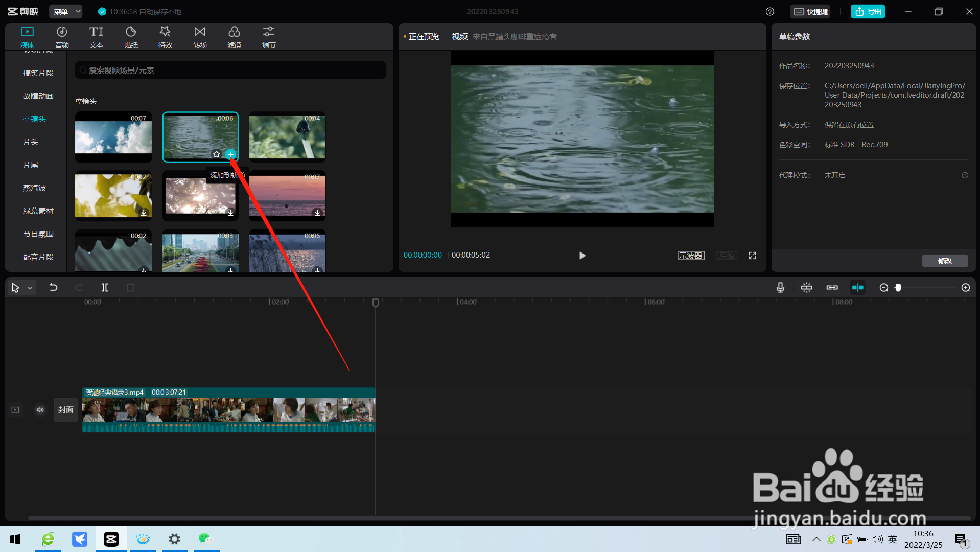The height and width of the screenshot is (552, 980).
Task: Mute the main track audio
Action: [x=40, y=409]
